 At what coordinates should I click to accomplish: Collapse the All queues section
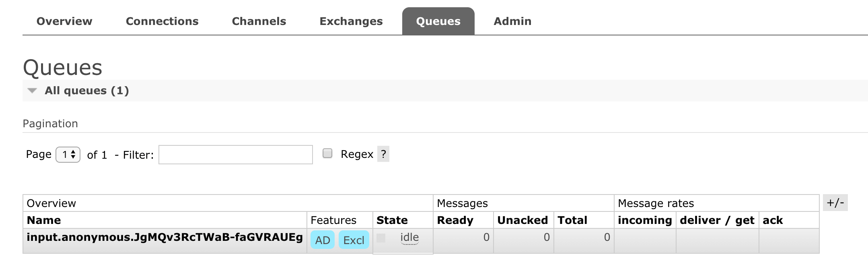pos(33,91)
